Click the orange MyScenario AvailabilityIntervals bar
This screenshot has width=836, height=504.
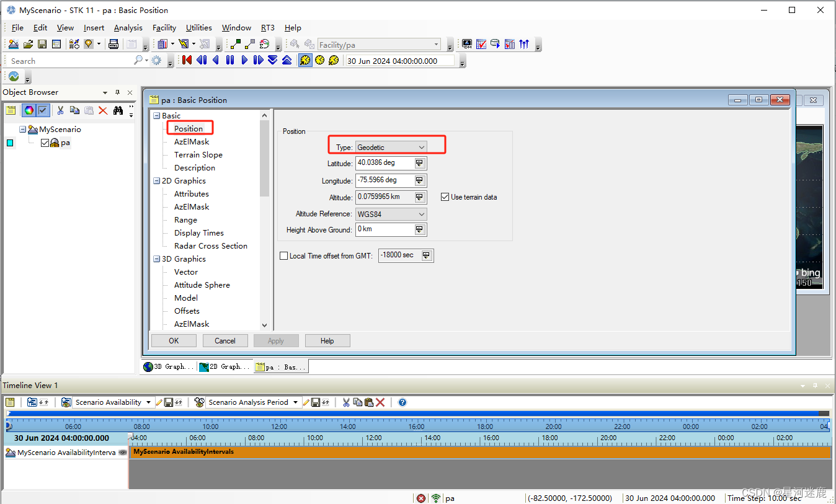click(481, 453)
